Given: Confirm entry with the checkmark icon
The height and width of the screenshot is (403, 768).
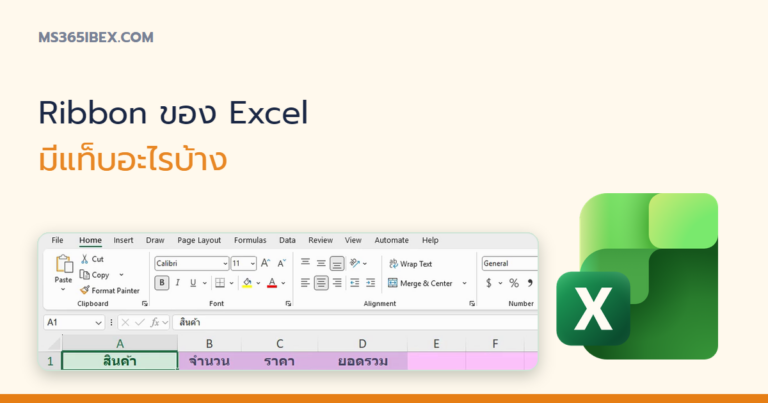Looking at the screenshot, I should 140,322.
